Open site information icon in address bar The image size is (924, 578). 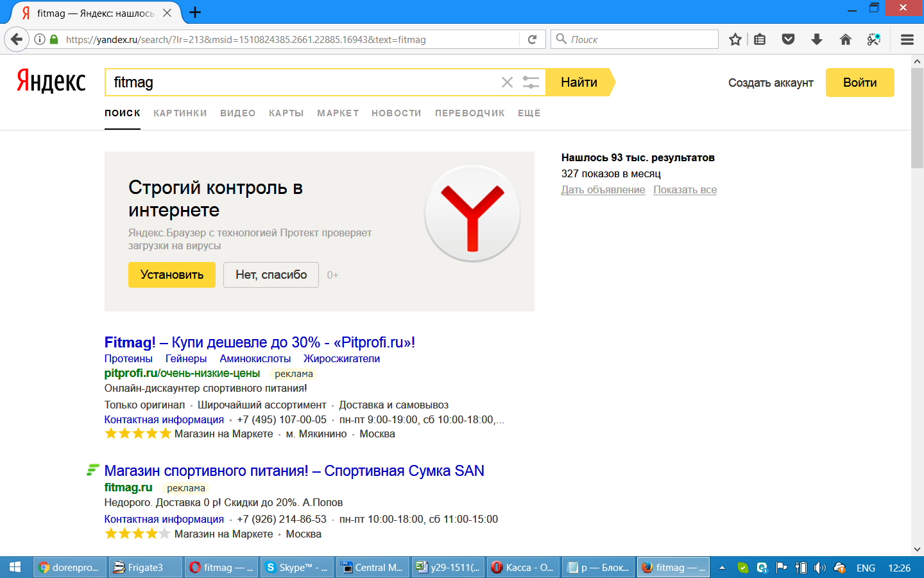pyautogui.click(x=40, y=39)
